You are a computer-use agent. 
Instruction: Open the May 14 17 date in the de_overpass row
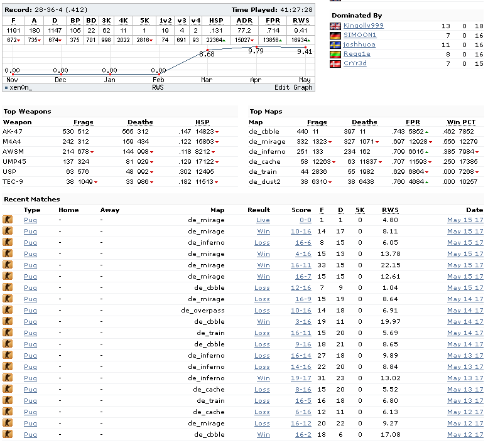point(465,311)
